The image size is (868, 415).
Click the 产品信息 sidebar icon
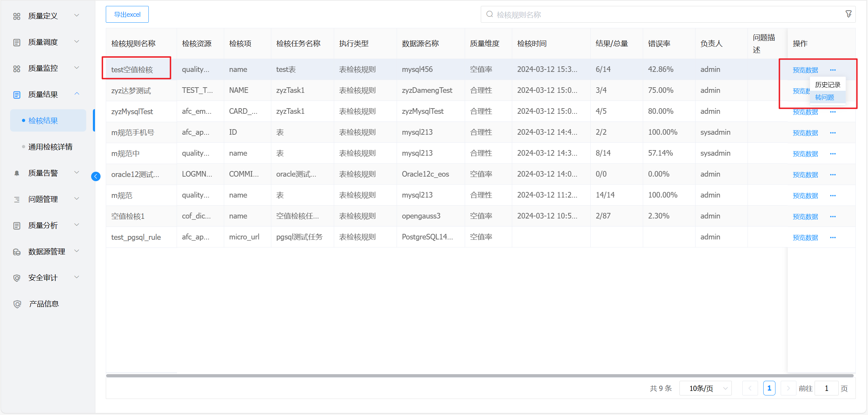pos(17,304)
